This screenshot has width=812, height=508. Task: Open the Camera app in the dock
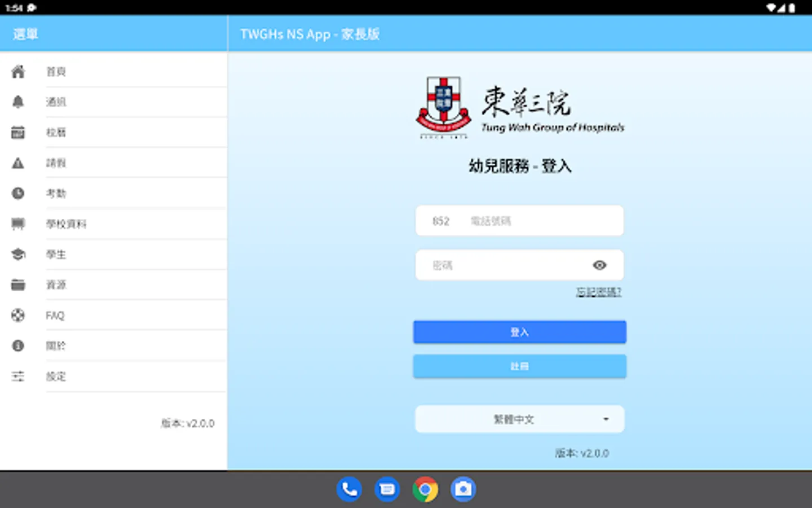(x=463, y=489)
